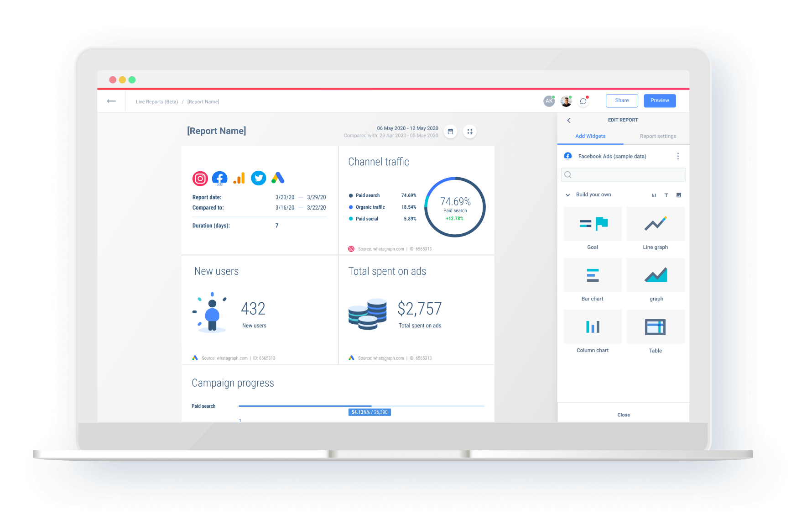812x521 pixels.
Task: Switch to the Report settings tab
Action: tap(658, 136)
